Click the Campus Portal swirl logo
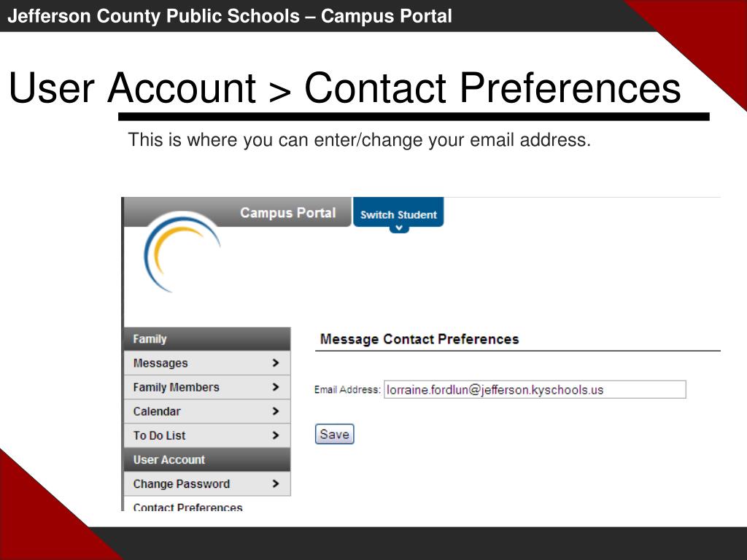 (182, 253)
